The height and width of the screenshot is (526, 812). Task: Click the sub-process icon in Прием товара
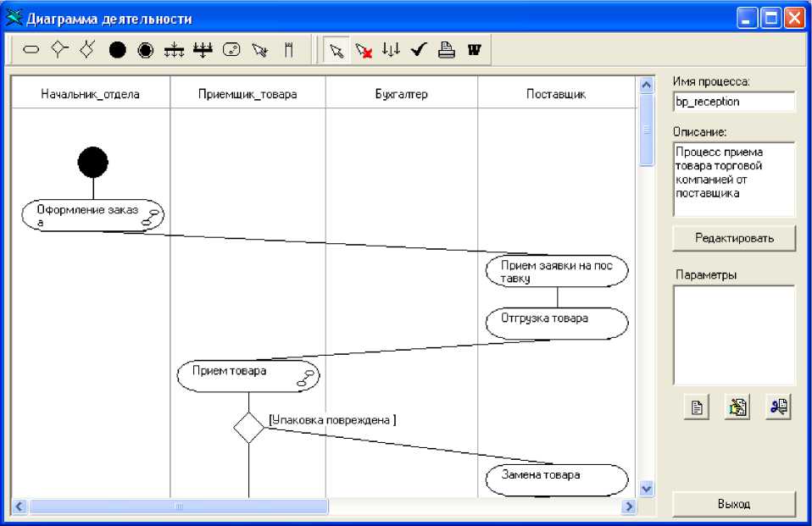coord(305,378)
